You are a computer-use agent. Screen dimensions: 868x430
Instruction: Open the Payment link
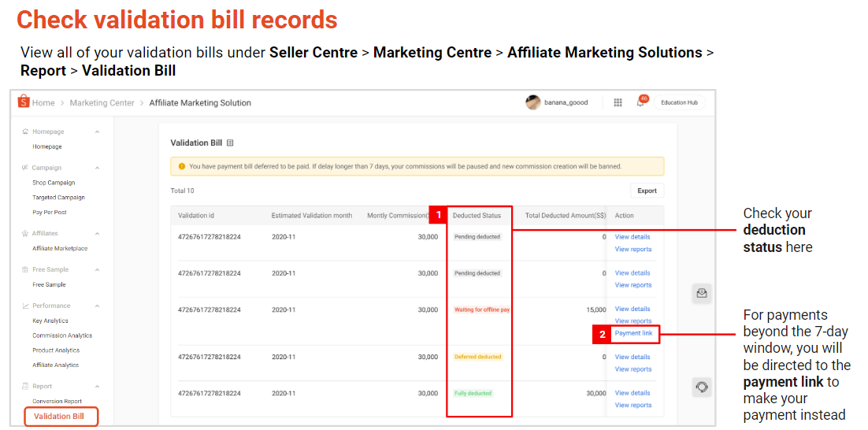633,334
